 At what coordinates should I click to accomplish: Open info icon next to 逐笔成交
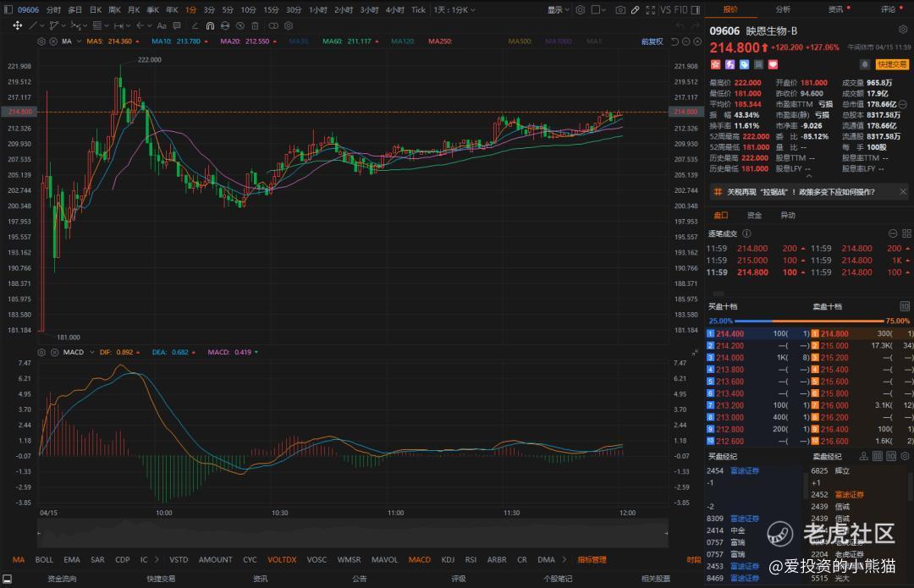pos(746,234)
